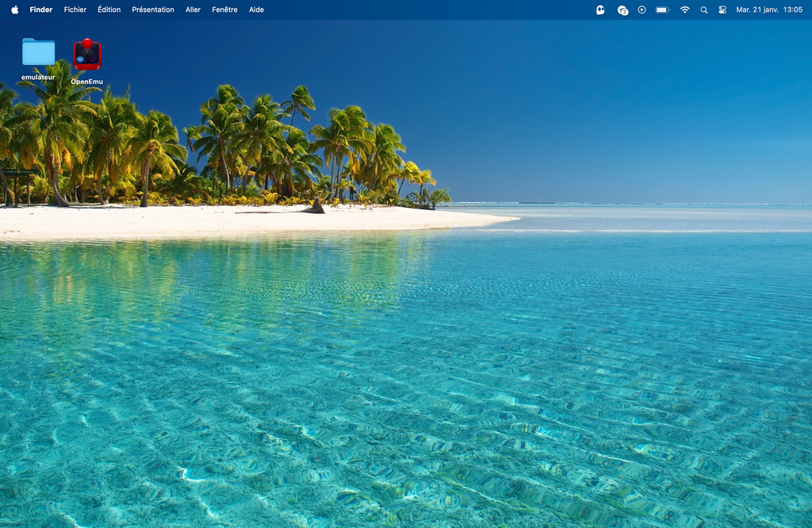Click the ghost icon in menu bar
This screenshot has width=812, height=528.
600,10
